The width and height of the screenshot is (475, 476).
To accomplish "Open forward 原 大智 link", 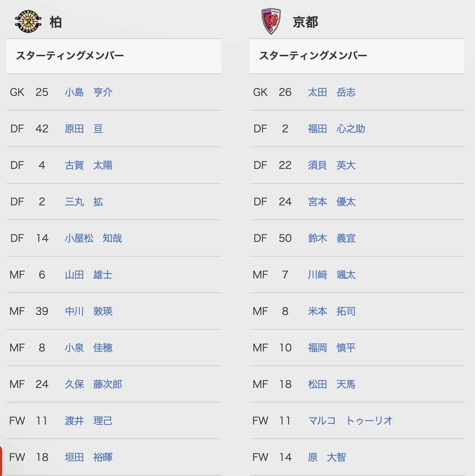I will (x=327, y=457).
